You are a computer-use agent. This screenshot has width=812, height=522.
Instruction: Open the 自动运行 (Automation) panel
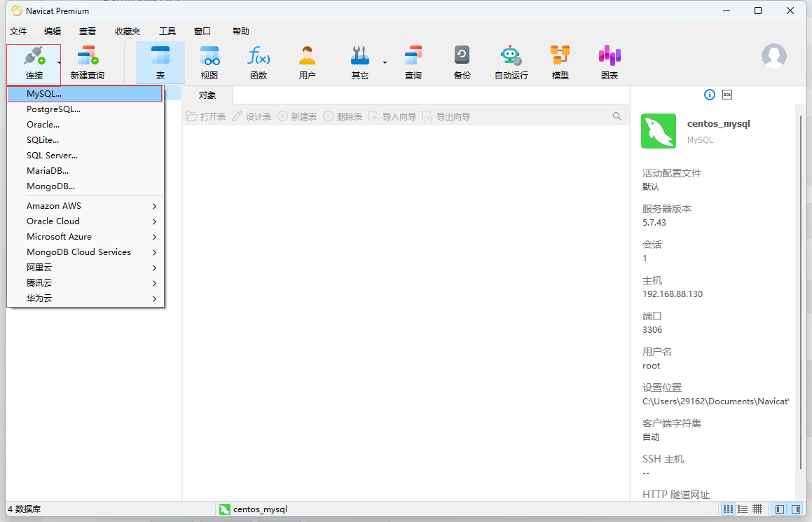511,62
